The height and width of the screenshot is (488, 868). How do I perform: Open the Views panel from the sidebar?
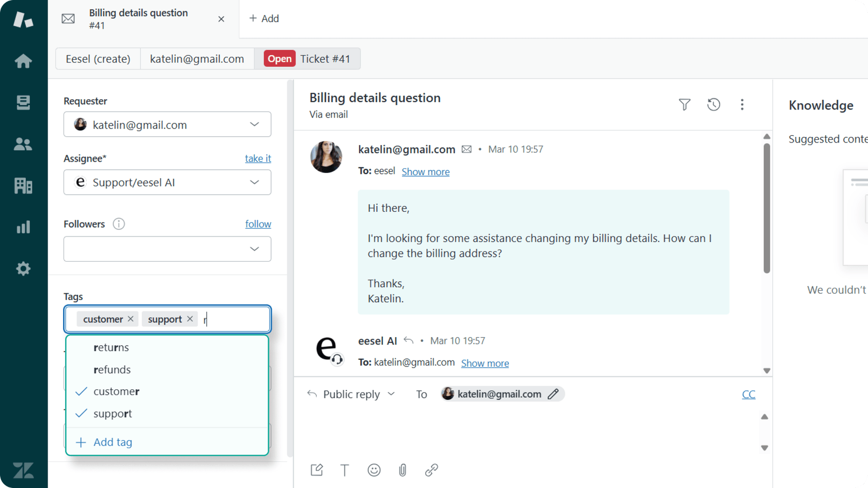coord(23,102)
